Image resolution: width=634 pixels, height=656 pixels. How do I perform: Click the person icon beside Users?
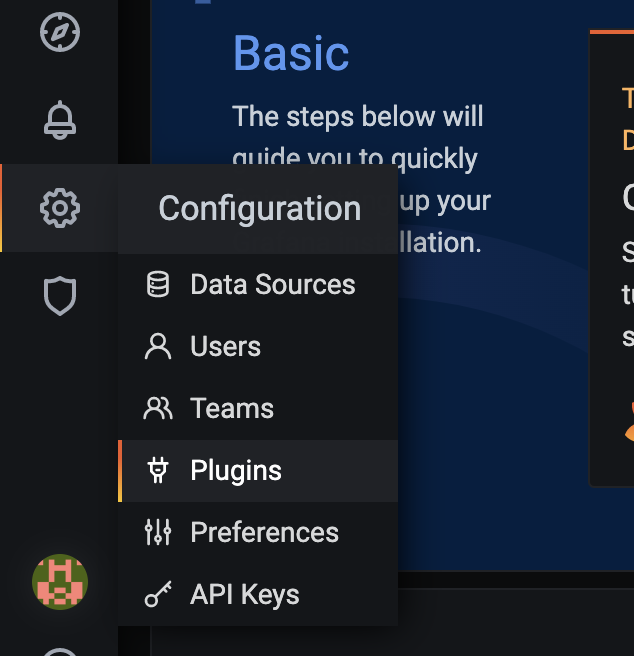coord(158,347)
